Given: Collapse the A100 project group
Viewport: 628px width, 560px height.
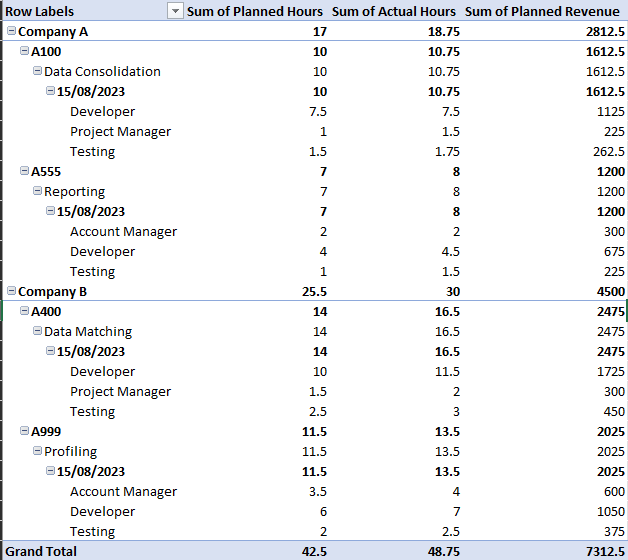Looking at the screenshot, I should coord(24,51).
